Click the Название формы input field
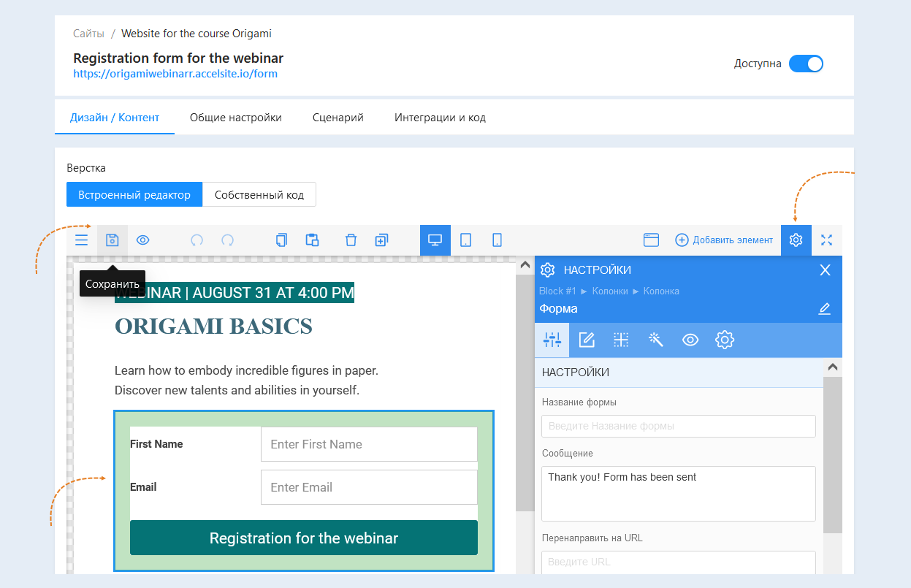 (x=679, y=426)
